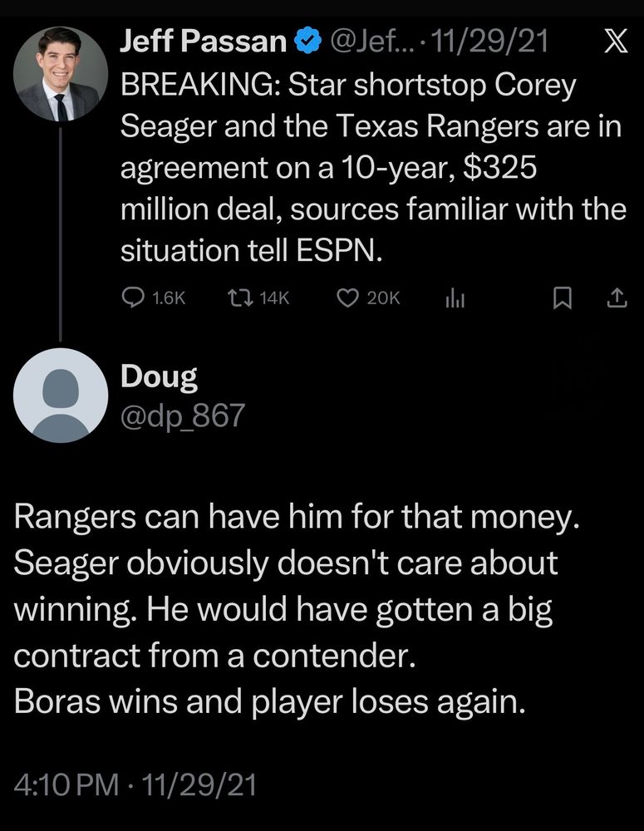
Task: Like the tweet with the heart icon
Action: point(347,297)
